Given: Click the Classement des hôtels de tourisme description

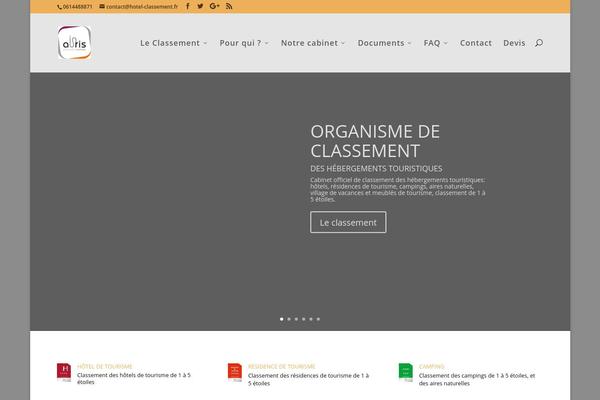Looking at the screenshot, I should (x=134, y=379).
